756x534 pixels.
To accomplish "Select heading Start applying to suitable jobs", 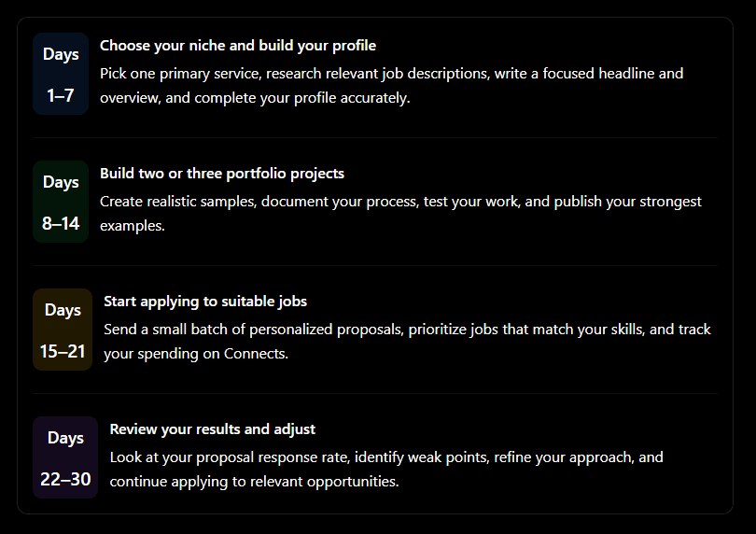I will [x=205, y=301].
